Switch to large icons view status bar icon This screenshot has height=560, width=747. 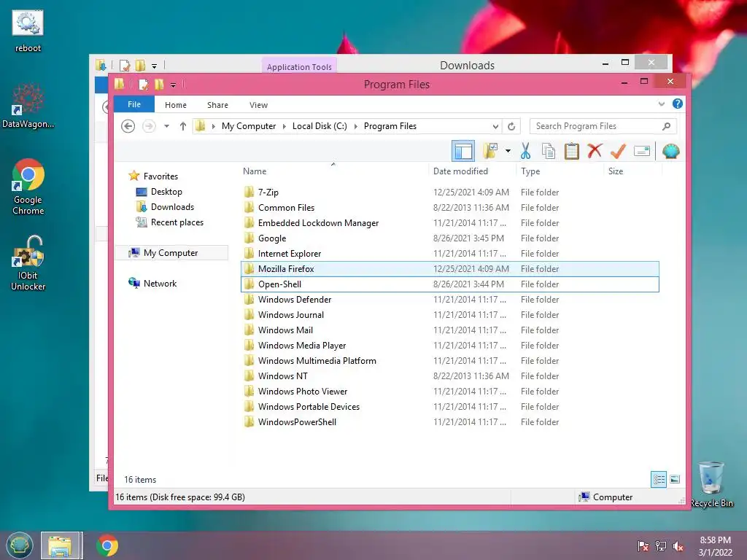click(x=675, y=480)
